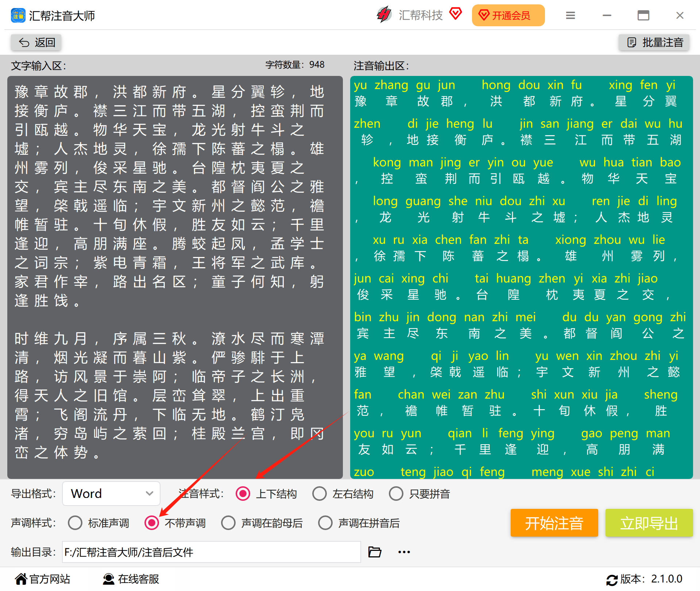Click the 时维九月 paragraph line in input
The width and height of the screenshot is (700, 591).
[x=169, y=339]
